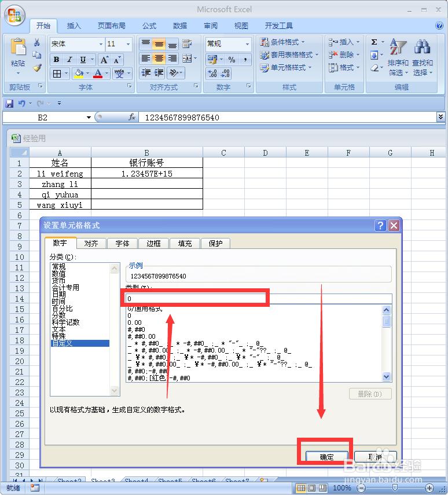This screenshot has height=495, width=448.
Task: Select 文本 in category list
Action: point(58,329)
